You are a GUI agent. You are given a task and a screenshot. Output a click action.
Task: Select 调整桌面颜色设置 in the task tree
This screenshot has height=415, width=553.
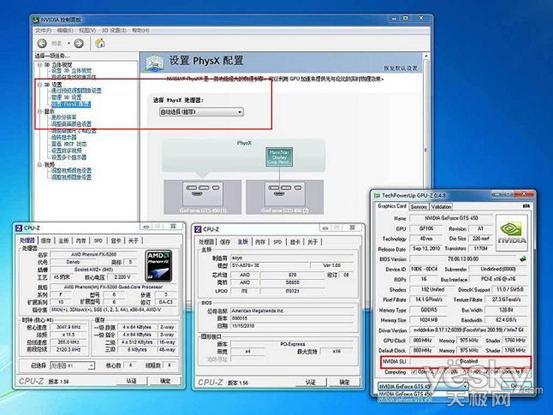click(x=71, y=124)
